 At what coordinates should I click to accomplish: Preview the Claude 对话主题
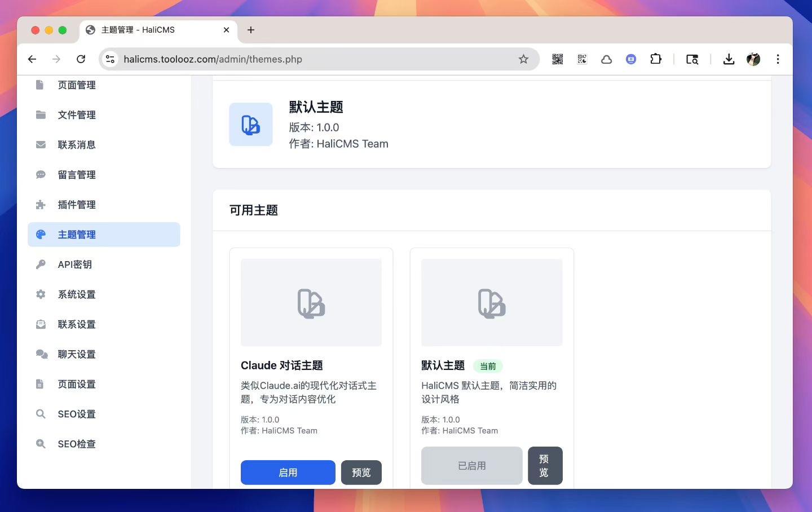[x=361, y=473]
